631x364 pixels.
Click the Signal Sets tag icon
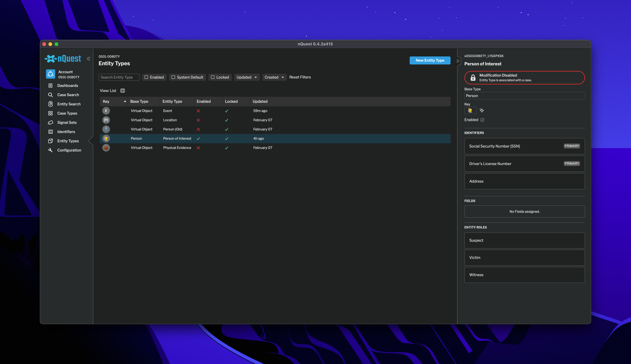click(x=50, y=123)
